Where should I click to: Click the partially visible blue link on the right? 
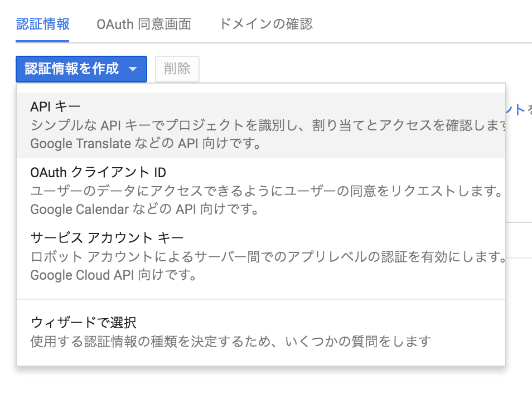518,110
